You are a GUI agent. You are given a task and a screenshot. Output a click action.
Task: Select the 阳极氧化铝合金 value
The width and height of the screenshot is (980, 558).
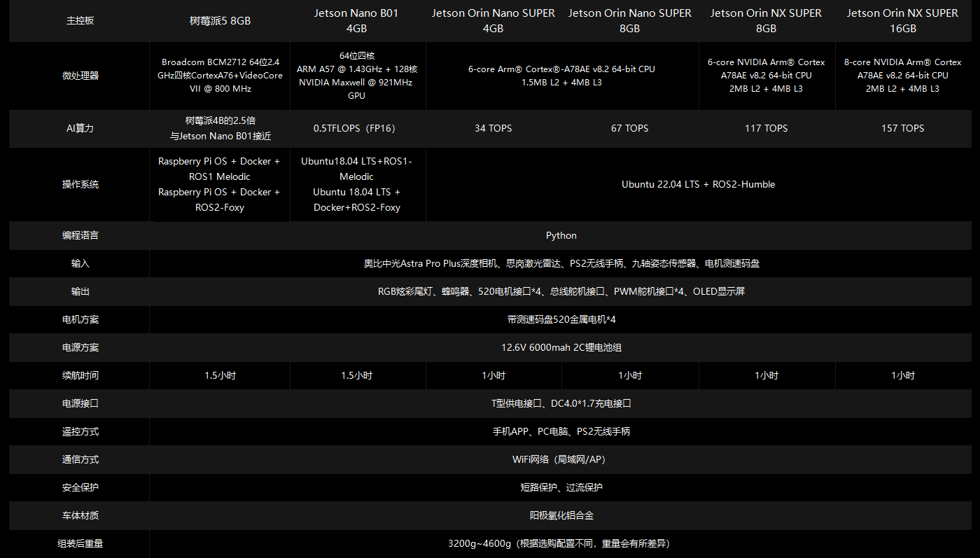point(561,515)
